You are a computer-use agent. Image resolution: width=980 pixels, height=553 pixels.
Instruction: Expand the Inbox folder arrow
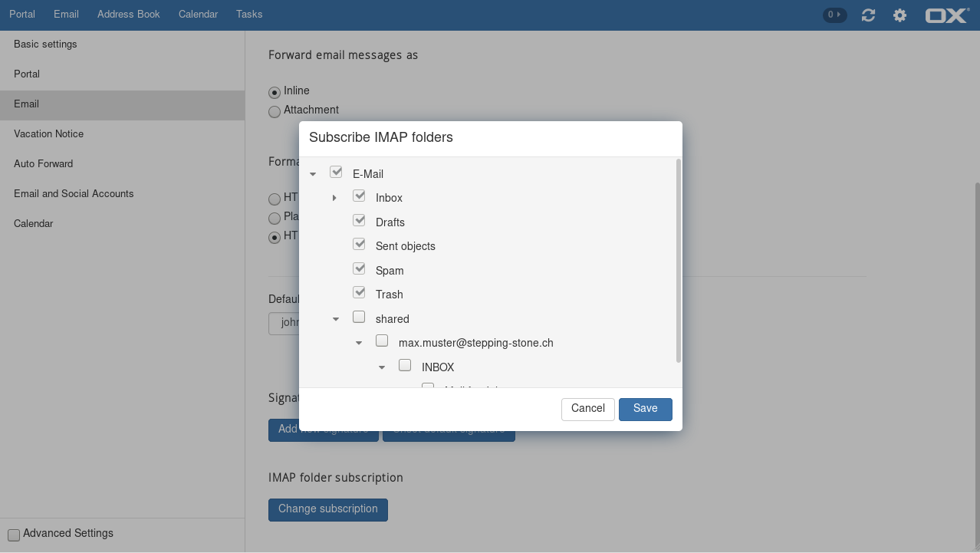(334, 199)
